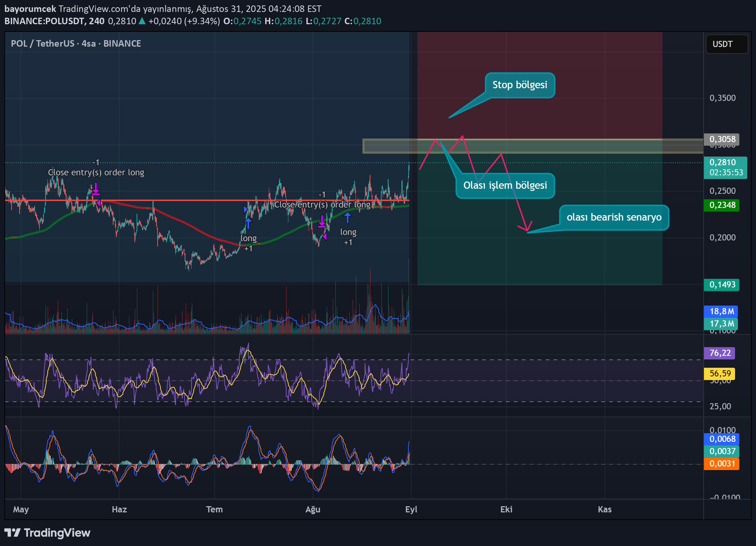756x546 pixels.
Task: Click the yellow resistance zone rectangle
Action: [533, 146]
